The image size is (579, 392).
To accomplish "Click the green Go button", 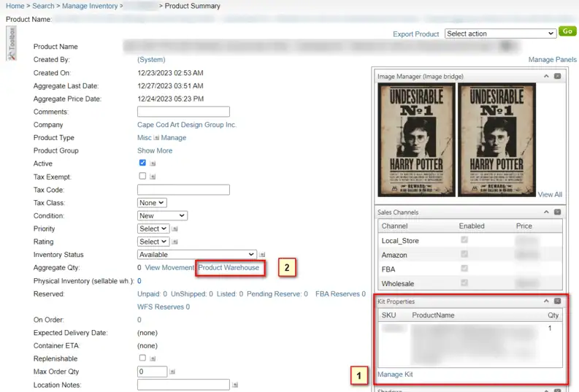I will pyautogui.click(x=567, y=31).
